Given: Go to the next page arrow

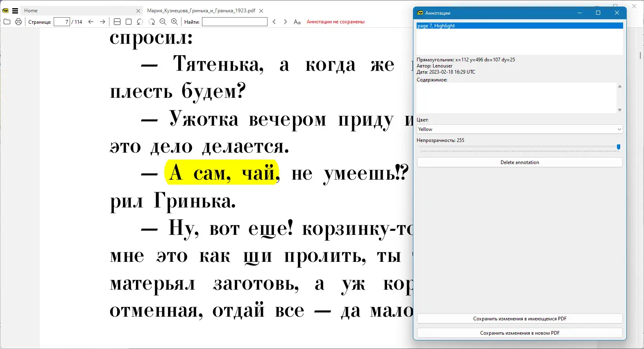Looking at the screenshot, I should (102, 22).
